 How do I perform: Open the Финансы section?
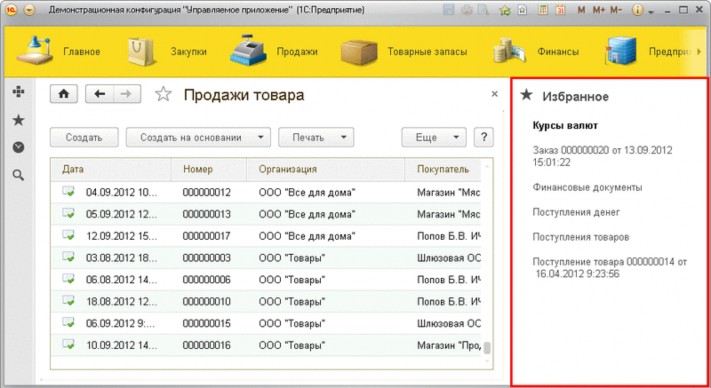click(x=536, y=51)
